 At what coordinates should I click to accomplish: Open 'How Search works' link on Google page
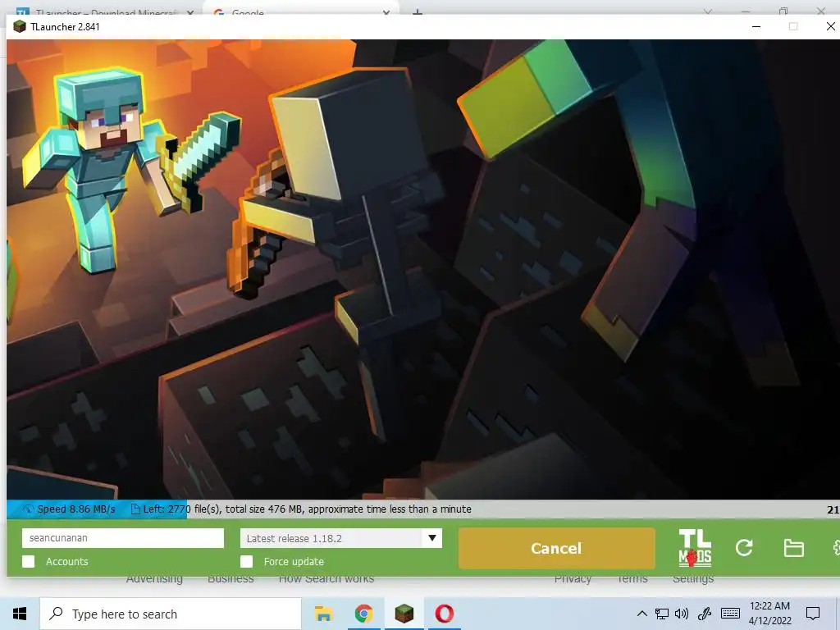point(326,579)
